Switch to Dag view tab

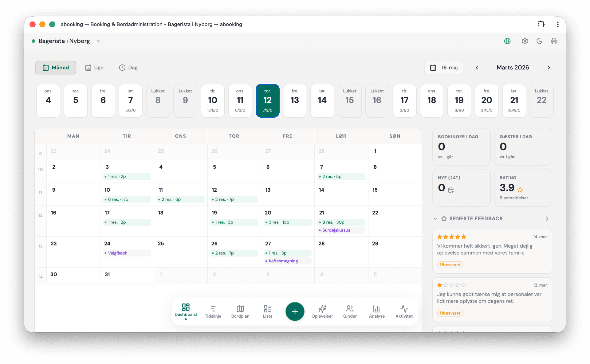[128, 68]
